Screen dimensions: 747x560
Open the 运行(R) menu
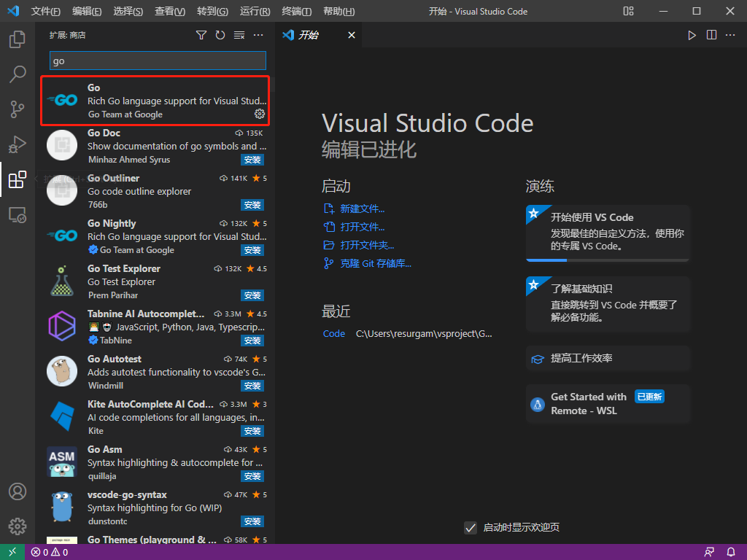coord(255,11)
